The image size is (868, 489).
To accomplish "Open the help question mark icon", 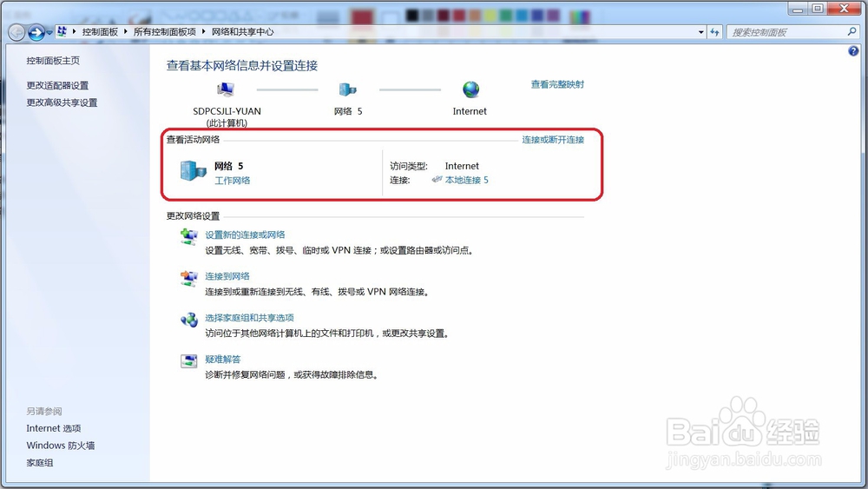I will pyautogui.click(x=853, y=51).
